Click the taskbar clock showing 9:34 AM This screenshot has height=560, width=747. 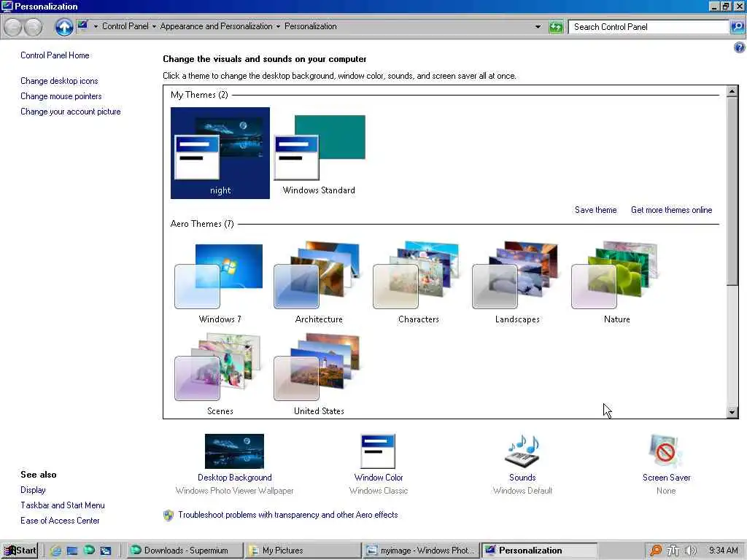pos(723,551)
